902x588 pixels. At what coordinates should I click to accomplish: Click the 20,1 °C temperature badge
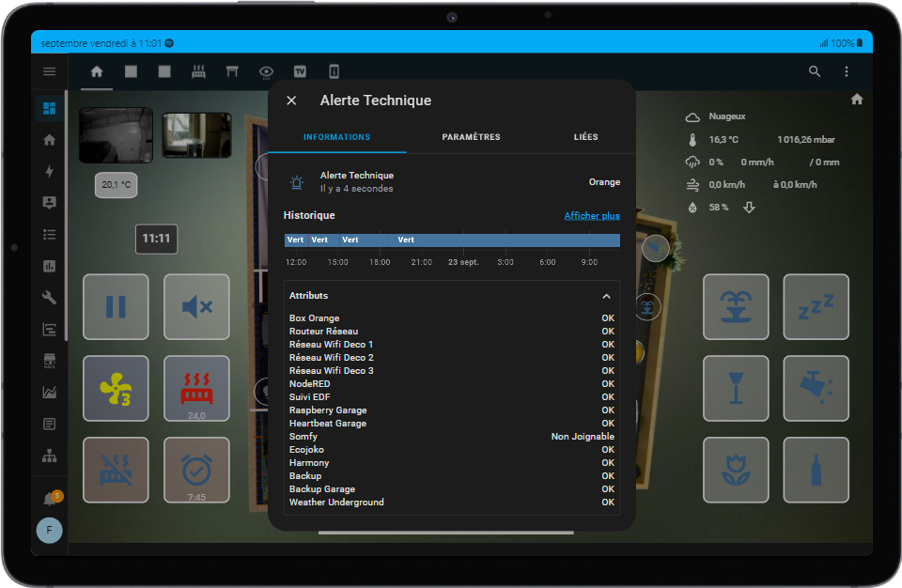117,185
